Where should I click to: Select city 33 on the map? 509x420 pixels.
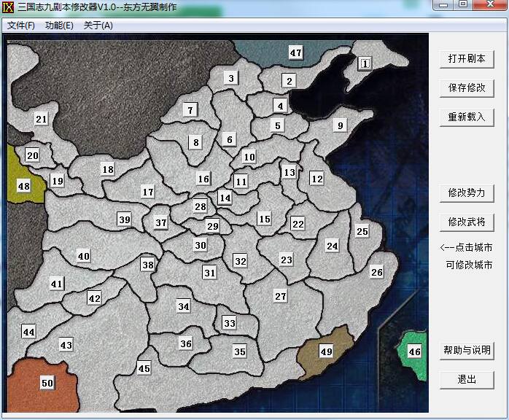(230, 323)
